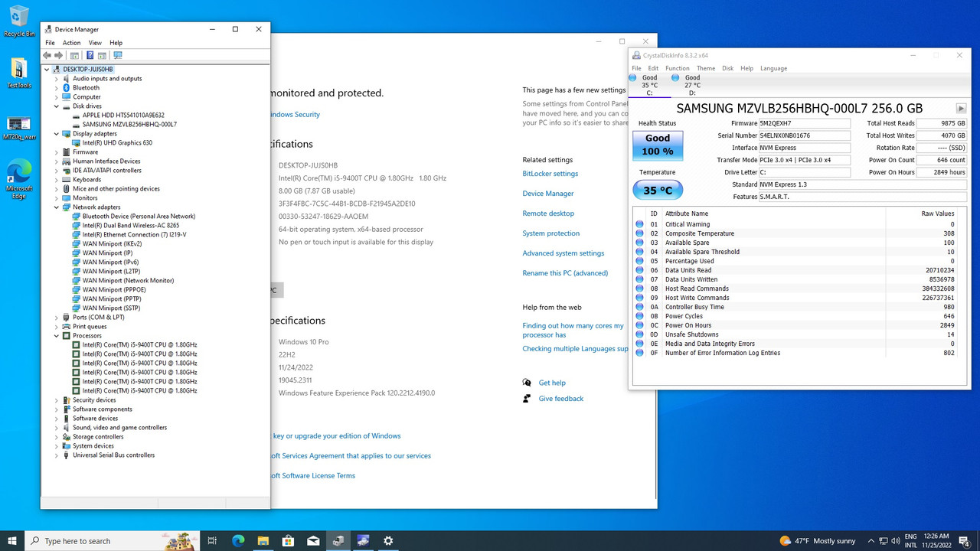Open Settings gear on the taskbar
Image resolution: width=980 pixels, height=551 pixels.
388,540
